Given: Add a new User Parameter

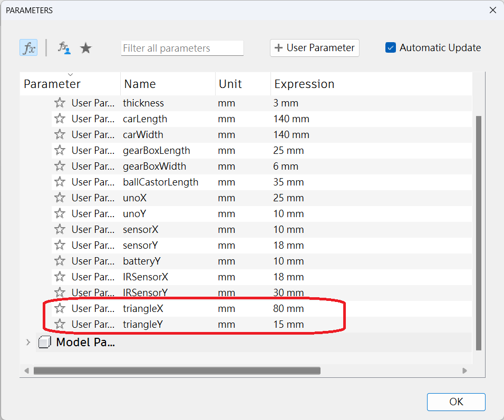Looking at the screenshot, I should (x=315, y=48).
